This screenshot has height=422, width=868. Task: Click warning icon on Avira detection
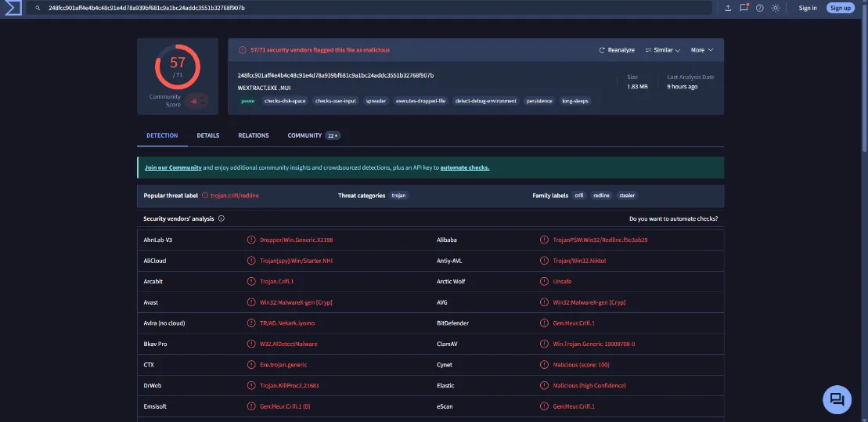click(x=251, y=323)
